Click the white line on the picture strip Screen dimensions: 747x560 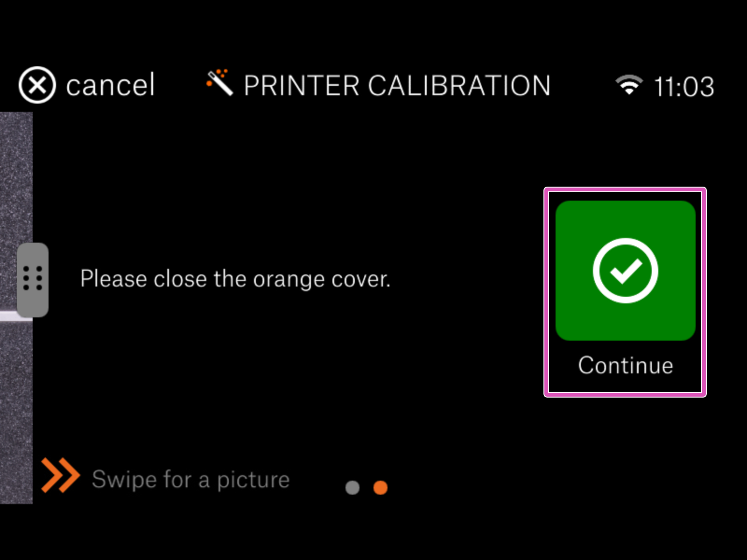point(9,316)
